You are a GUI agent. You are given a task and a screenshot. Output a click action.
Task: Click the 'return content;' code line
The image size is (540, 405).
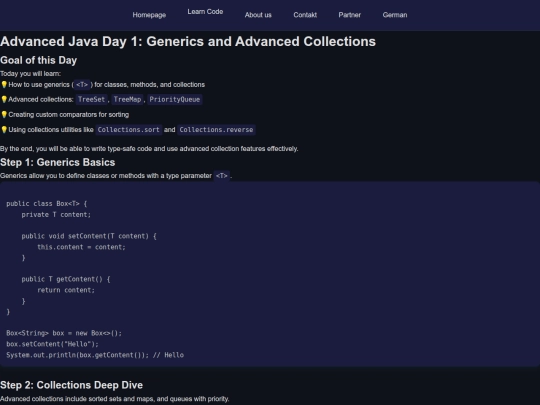(x=66, y=290)
